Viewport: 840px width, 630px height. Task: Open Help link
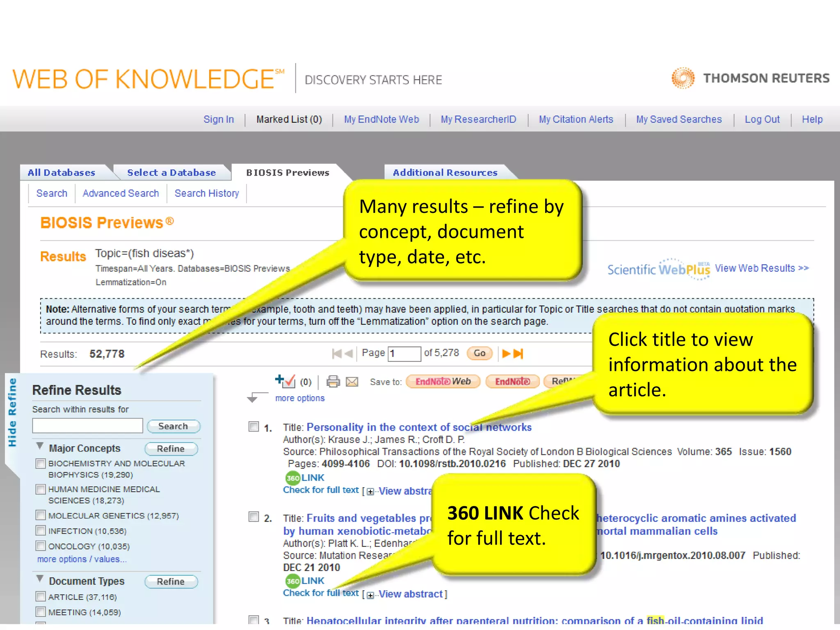click(x=812, y=119)
